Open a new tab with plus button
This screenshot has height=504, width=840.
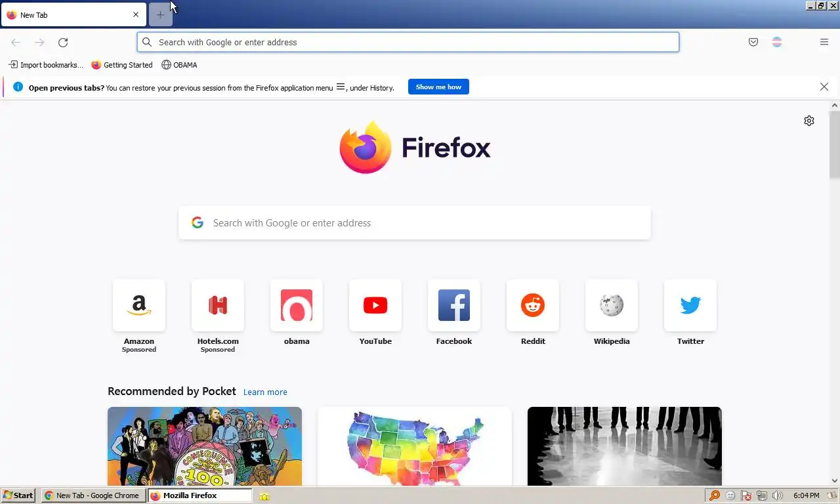(x=160, y=14)
